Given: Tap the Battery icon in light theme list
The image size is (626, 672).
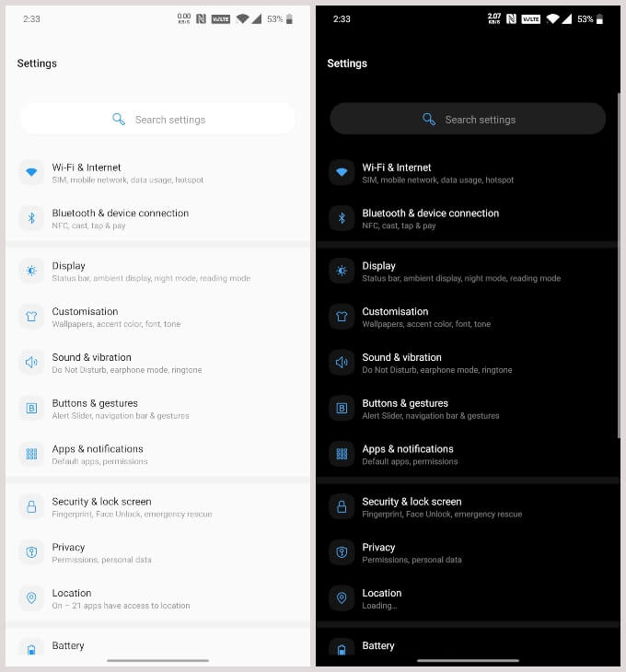Looking at the screenshot, I should click(31, 648).
